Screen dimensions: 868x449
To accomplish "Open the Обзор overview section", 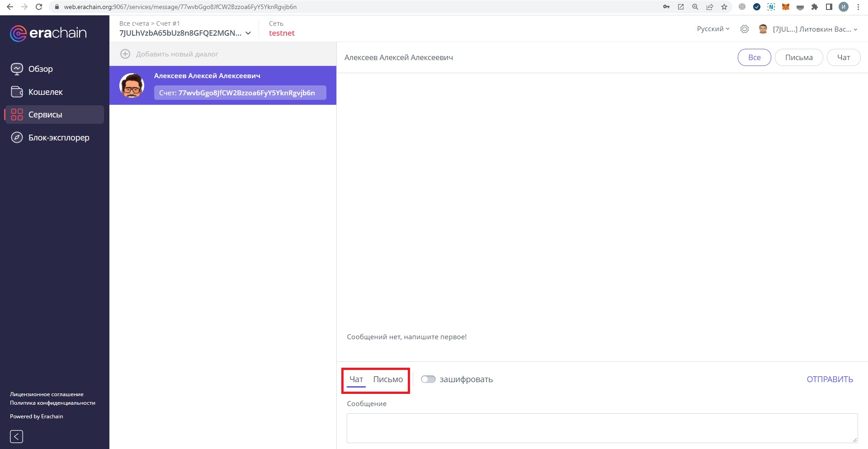I will click(40, 69).
